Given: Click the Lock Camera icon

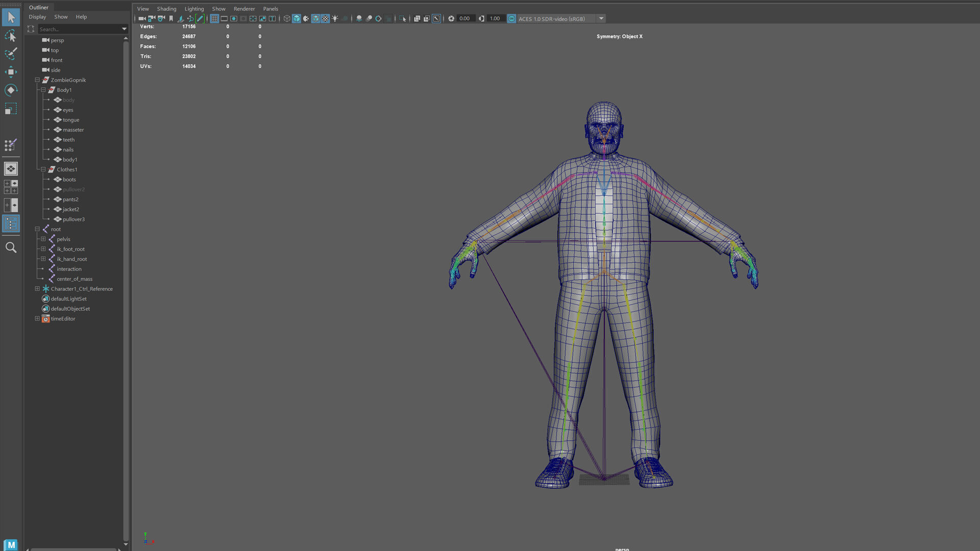Looking at the screenshot, I should pyautogui.click(x=152, y=18).
